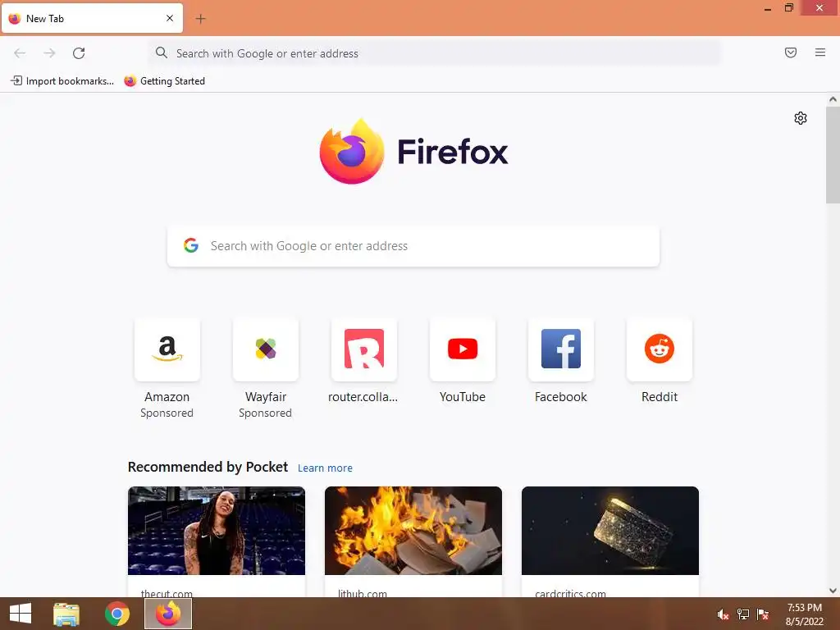Open Save to Pocket toolbar icon

(x=791, y=52)
